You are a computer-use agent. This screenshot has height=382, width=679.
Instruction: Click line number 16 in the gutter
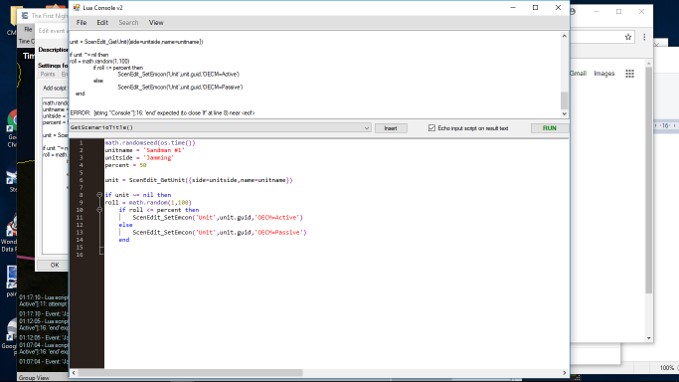tap(79, 255)
